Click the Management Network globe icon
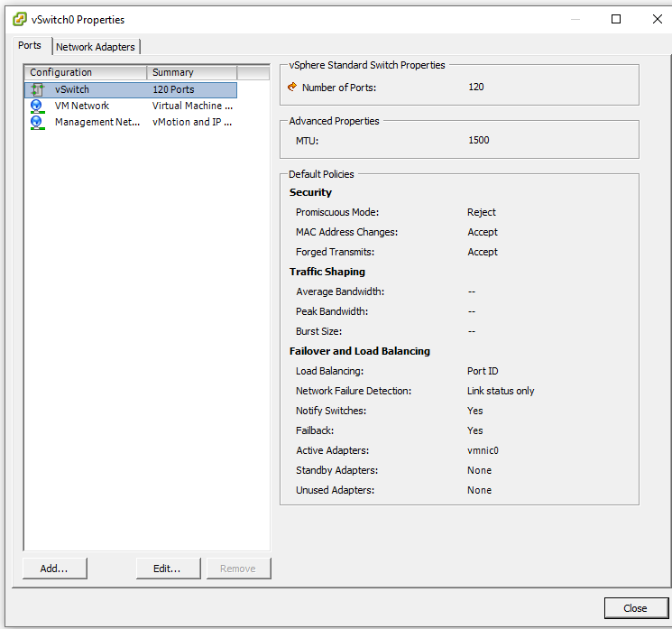The image size is (672, 629). point(37,122)
